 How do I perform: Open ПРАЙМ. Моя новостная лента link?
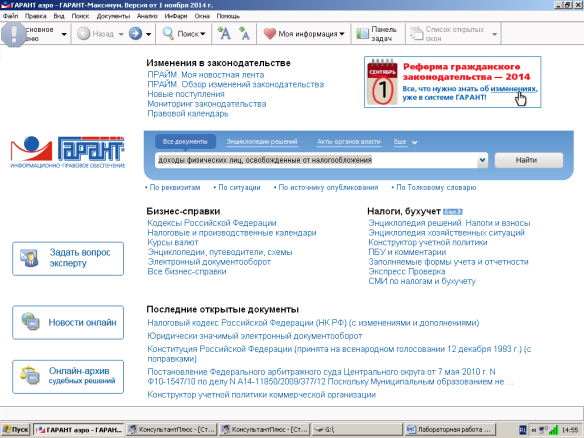click(206, 75)
